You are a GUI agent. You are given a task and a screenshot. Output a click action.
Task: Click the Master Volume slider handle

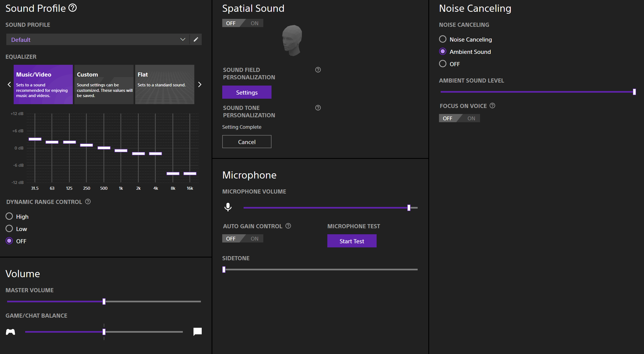click(104, 302)
